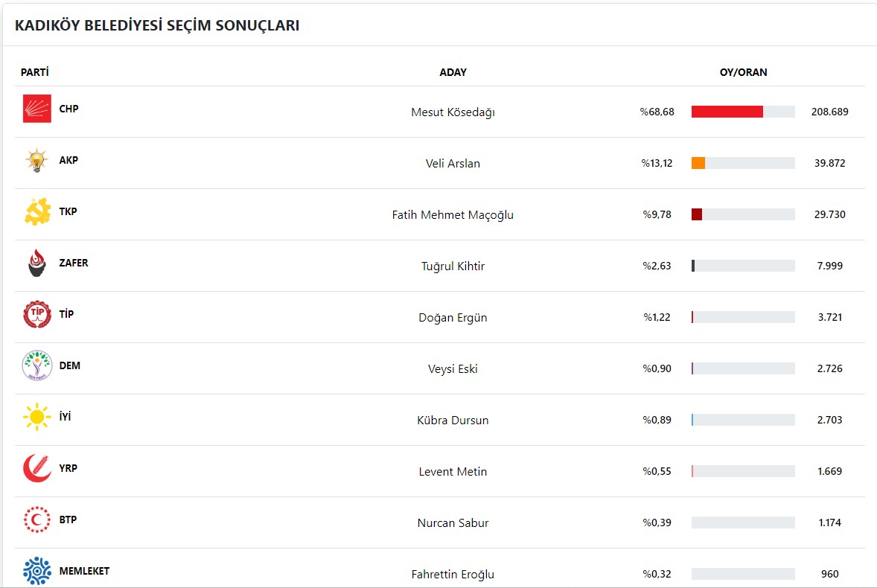Click the CHP red vote bar
877x588 pixels.
(x=727, y=112)
